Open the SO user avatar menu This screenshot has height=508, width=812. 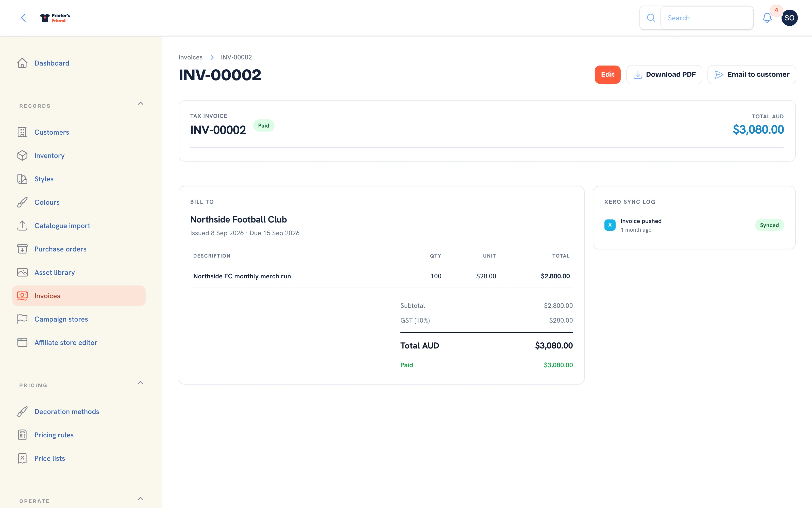point(789,18)
